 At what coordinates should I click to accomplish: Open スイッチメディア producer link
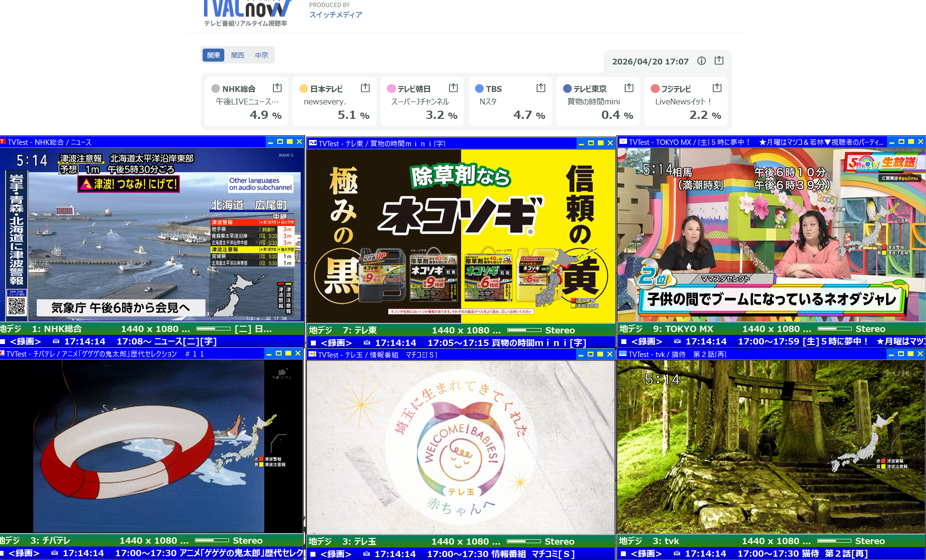(335, 14)
